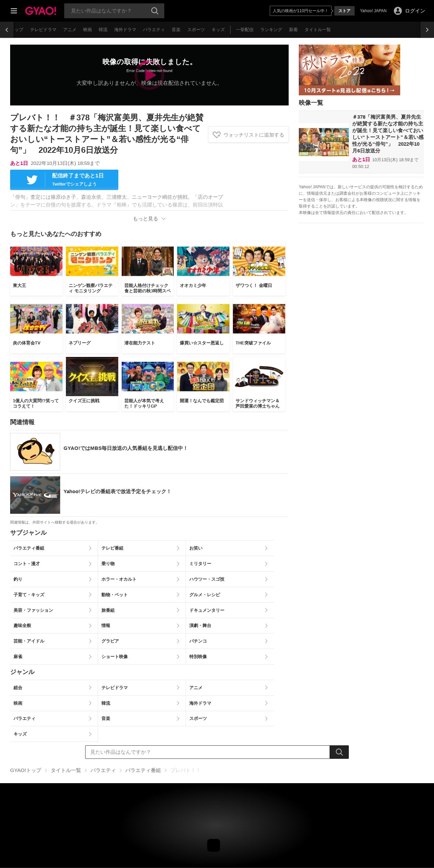The width and height of the screenshot is (434, 868).
Task: Open the 炎の体育会TV thumbnail
Action: point(37,319)
